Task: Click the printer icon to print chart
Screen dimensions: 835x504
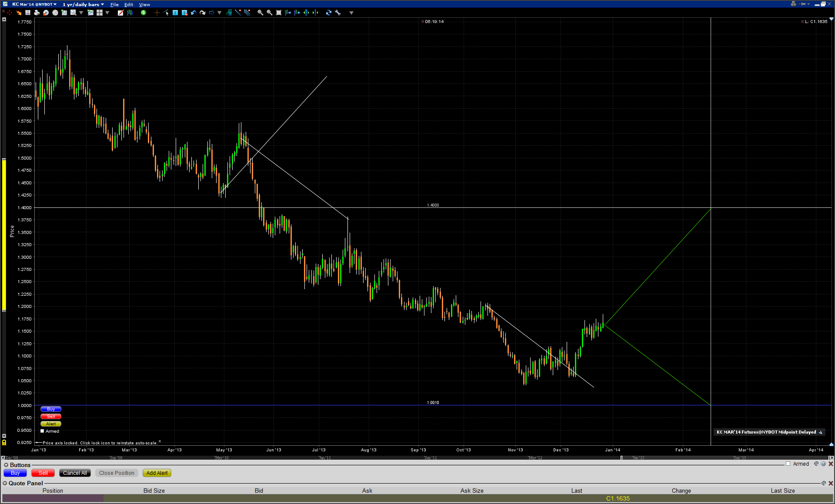Action: point(37,13)
